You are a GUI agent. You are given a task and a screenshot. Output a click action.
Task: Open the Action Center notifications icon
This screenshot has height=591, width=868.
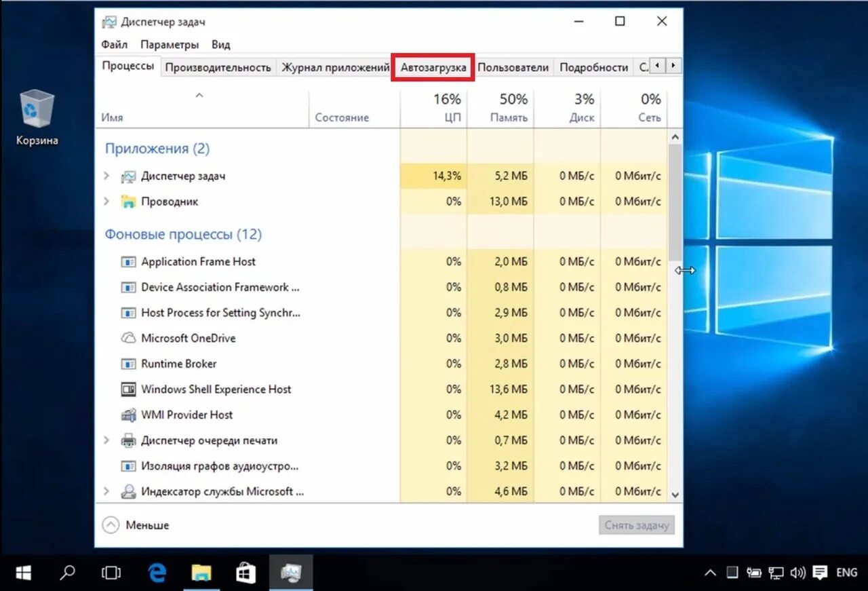pyautogui.click(x=820, y=573)
